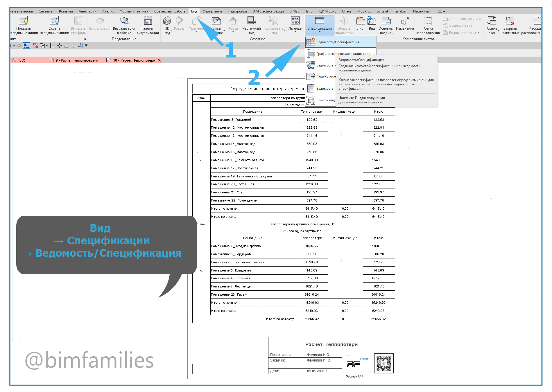Open the render gallery (Галерея визуализации)
This screenshot has width=552, height=392.
coord(148,25)
